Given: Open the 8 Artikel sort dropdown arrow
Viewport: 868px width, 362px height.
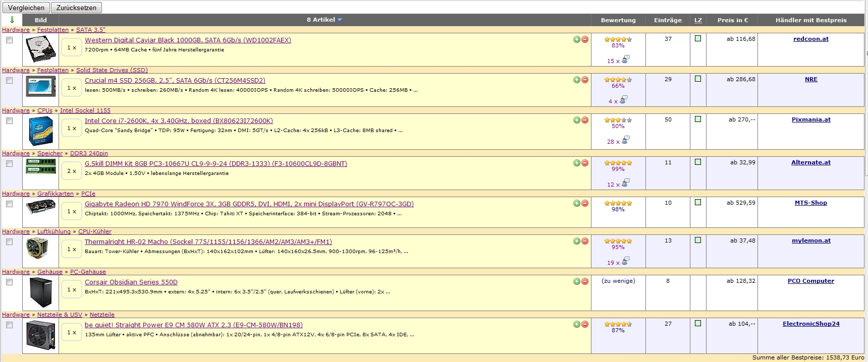Looking at the screenshot, I should tap(340, 20).
